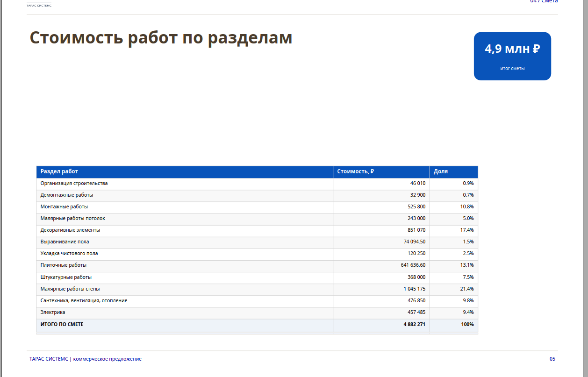Screen dimensions: 588x377
Task: Click the 525 800 cost of Монтажные работы
Action: (416, 207)
